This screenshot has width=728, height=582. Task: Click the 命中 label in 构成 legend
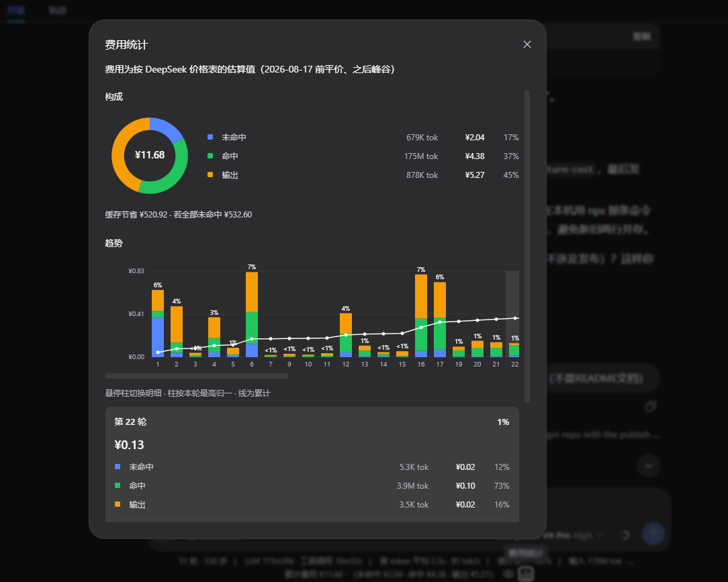(230, 156)
